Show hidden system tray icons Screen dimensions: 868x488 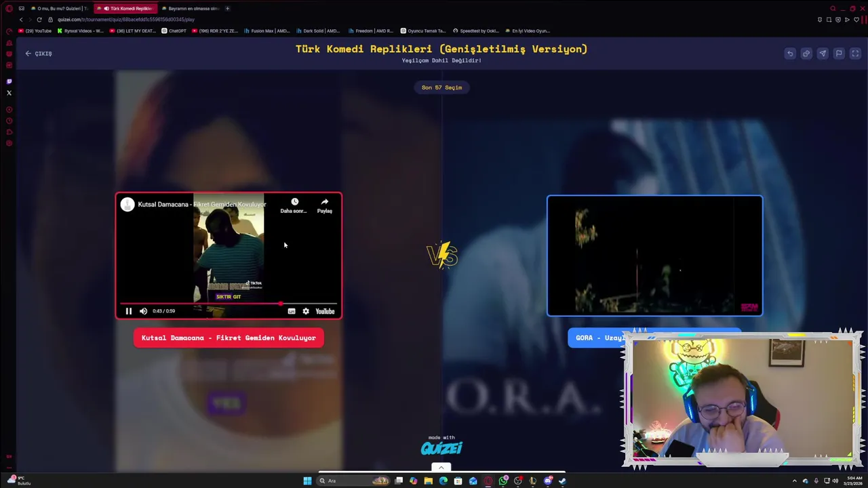click(x=795, y=481)
